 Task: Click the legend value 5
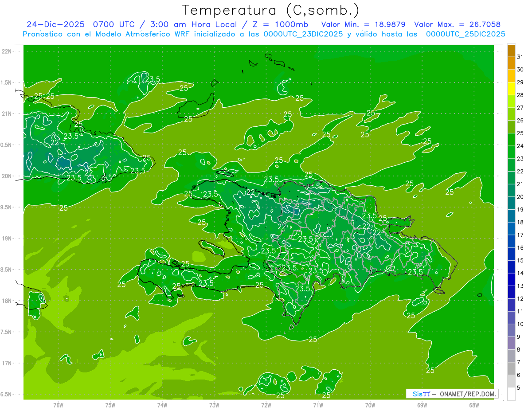click(519, 388)
